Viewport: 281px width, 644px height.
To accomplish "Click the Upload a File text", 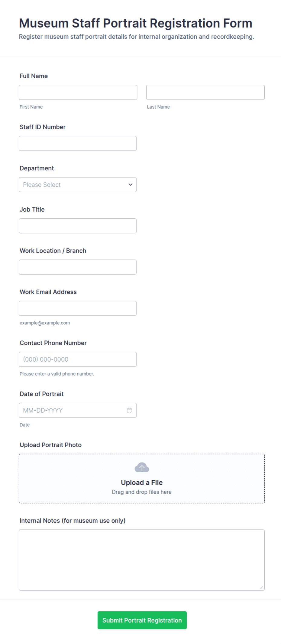I will point(142,483).
